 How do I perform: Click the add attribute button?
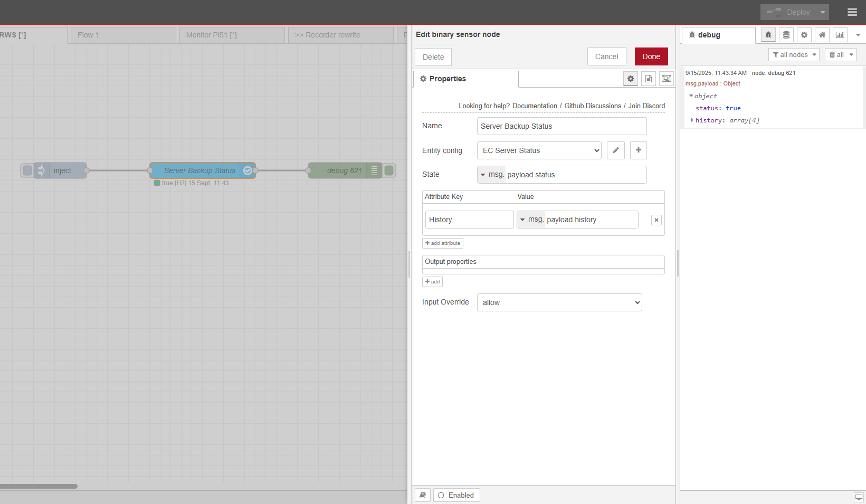click(x=443, y=243)
